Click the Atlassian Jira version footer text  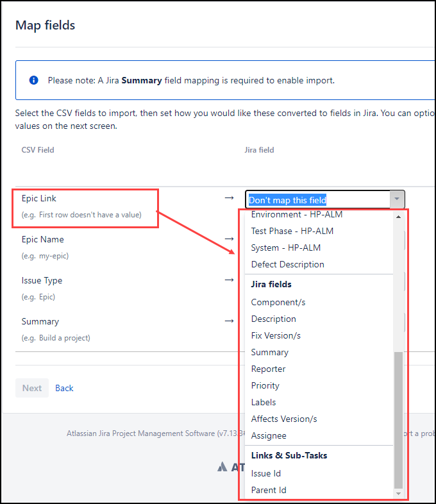(x=156, y=433)
